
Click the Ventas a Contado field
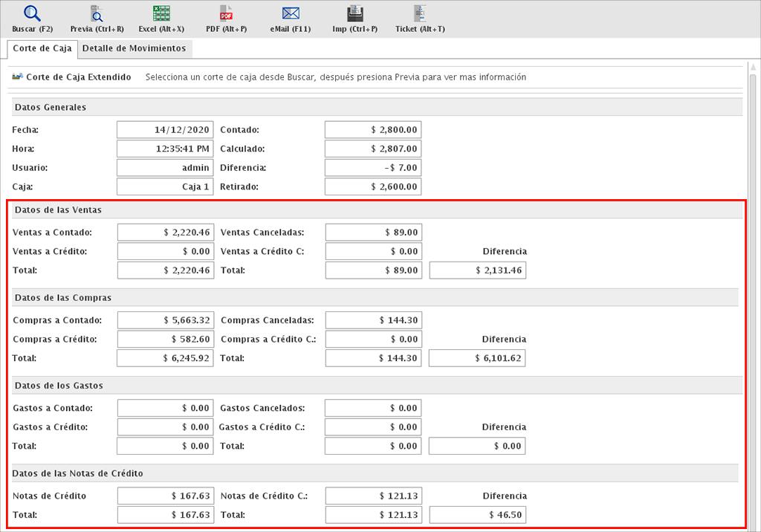[165, 233]
